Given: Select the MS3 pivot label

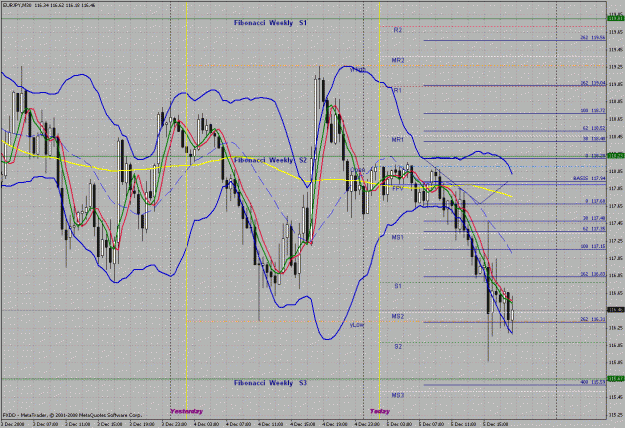Looking at the screenshot, I should 397,395.
